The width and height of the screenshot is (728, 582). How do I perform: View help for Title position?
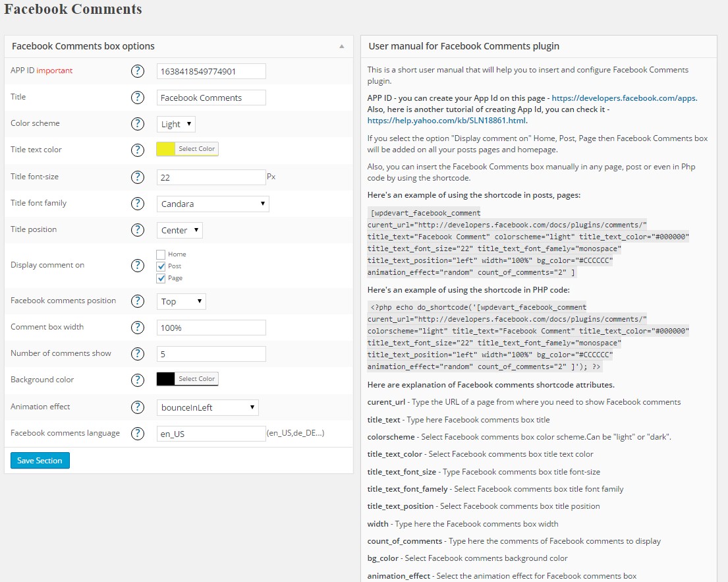coord(138,230)
